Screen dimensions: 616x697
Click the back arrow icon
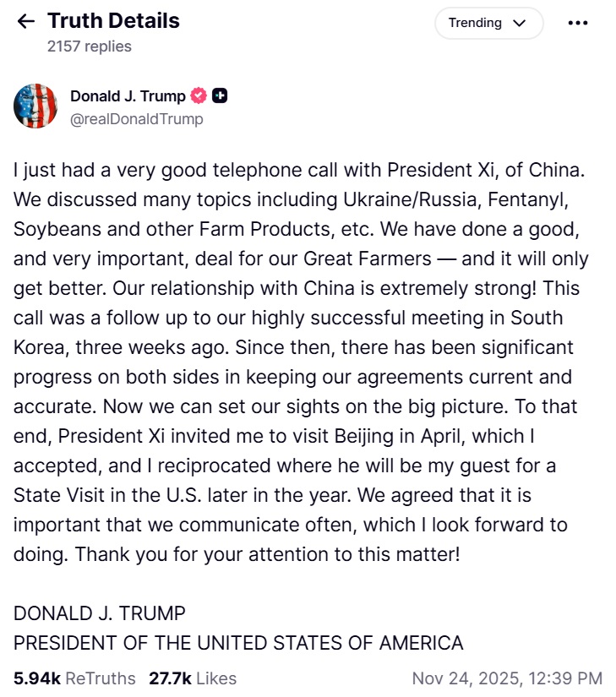click(26, 22)
